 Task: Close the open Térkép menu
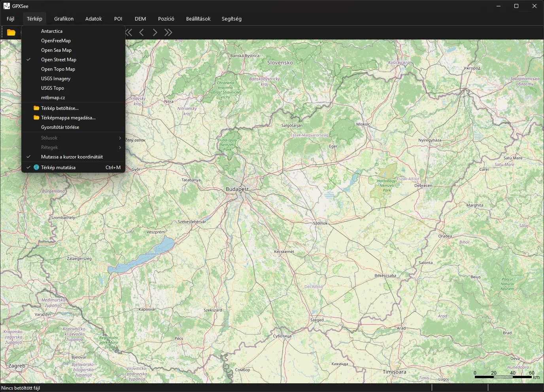click(x=34, y=19)
